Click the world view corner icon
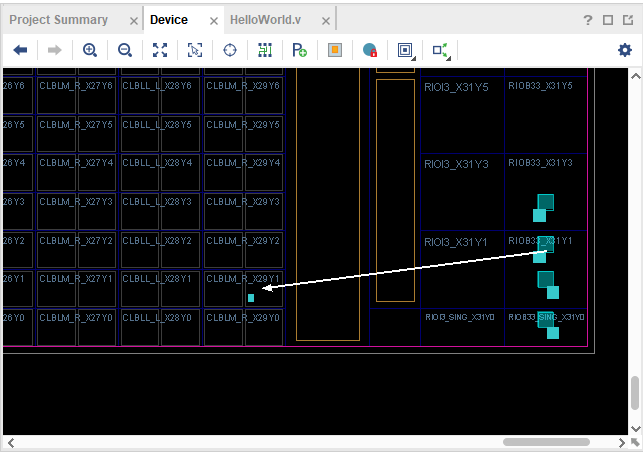The width and height of the screenshot is (643, 453). 635,443
